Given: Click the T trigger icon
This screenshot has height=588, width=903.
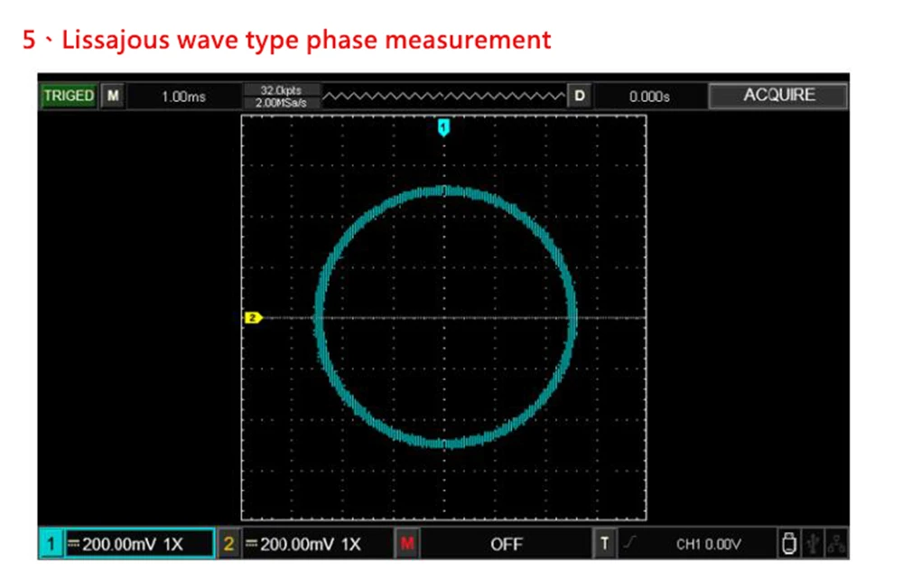Looking at the screenshot, I should 604,544.
